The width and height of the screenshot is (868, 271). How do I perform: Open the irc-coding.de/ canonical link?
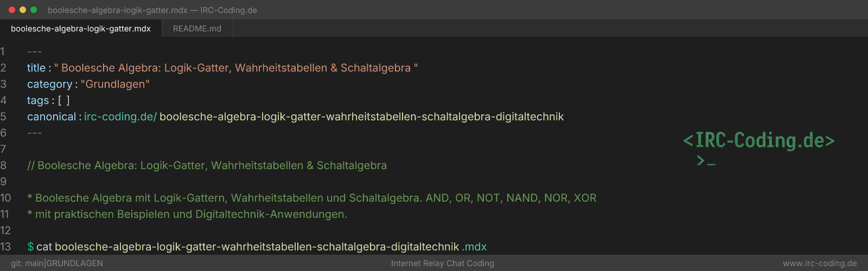point(120,117)
